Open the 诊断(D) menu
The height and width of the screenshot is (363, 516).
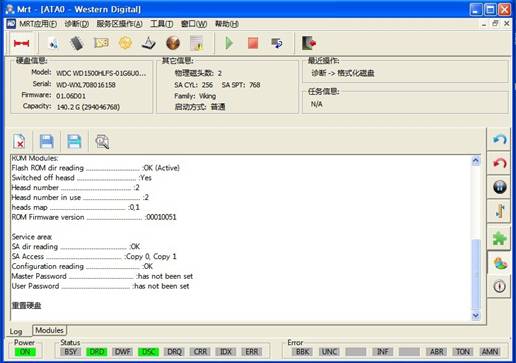77,24
